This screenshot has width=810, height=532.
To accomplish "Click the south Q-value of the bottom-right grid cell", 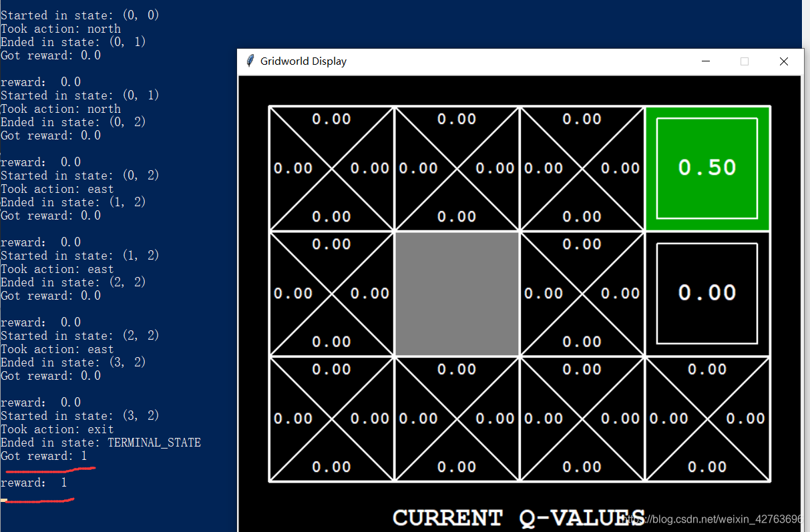I will (707, 467).
